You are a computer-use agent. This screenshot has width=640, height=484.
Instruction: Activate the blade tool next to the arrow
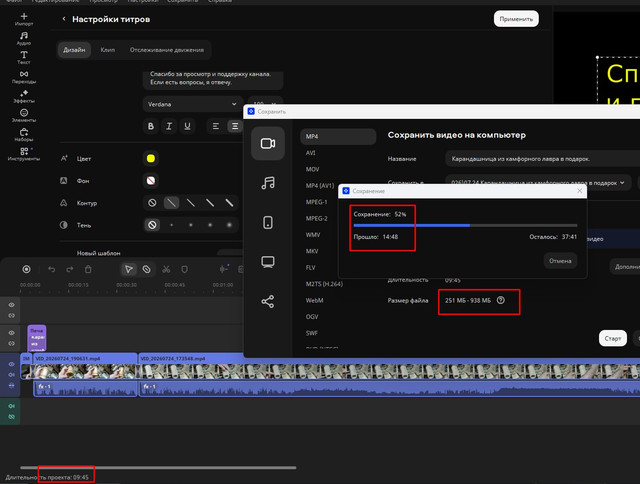pyautogui.click(x=147, y=269)
